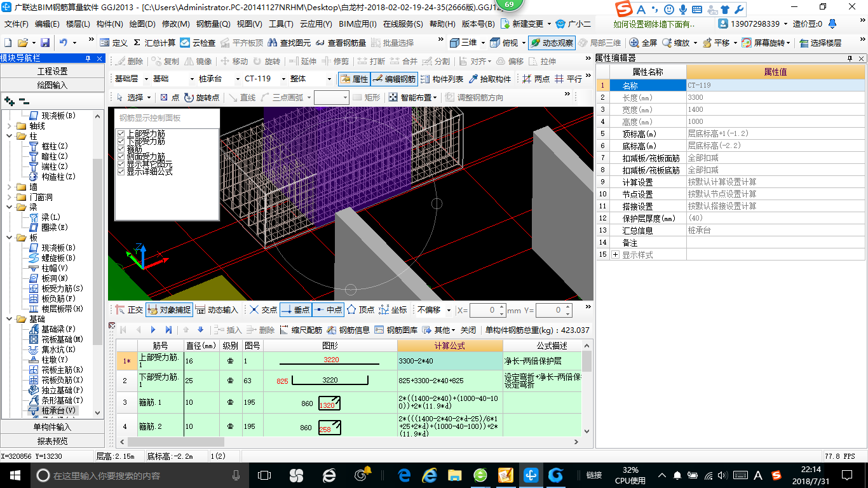The height and width of the screenshot is (488, 868).
Task: Click 缩尺配筋 scaled rebar tool
Action: pos(301,330)
